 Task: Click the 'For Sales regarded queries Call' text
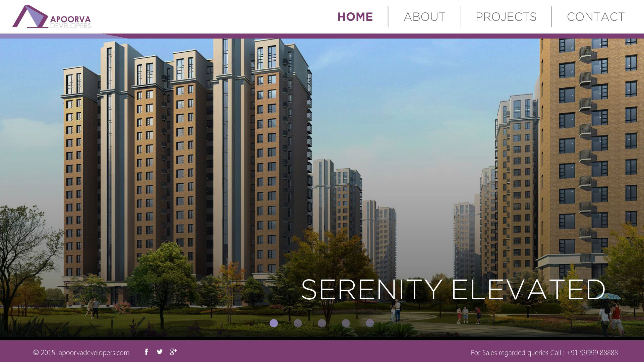pyautogui.click(x=516, y=353)
